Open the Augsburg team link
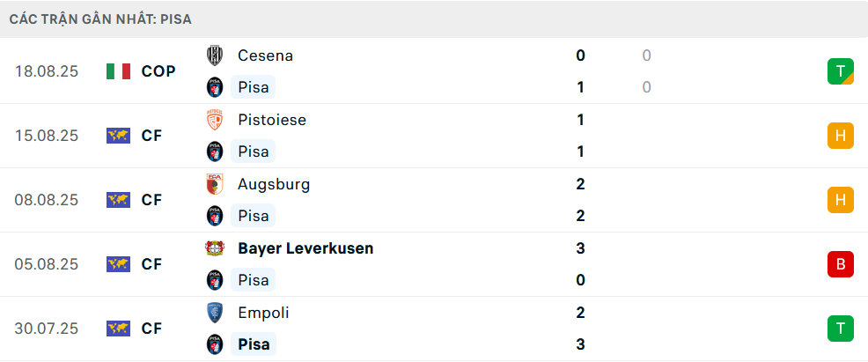 click(274, 184)
